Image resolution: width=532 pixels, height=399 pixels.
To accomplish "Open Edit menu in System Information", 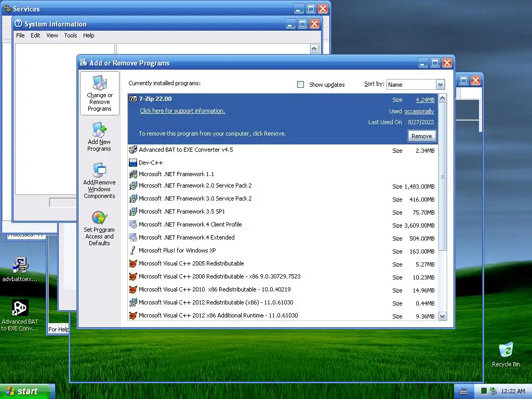I will pyautogui.click(x=35, y=35).
